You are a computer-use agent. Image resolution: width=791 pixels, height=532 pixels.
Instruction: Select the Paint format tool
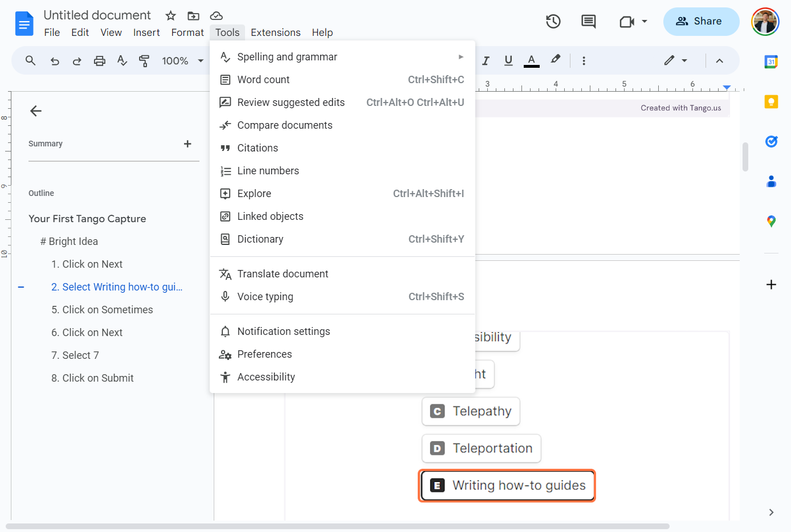(144, 61)
